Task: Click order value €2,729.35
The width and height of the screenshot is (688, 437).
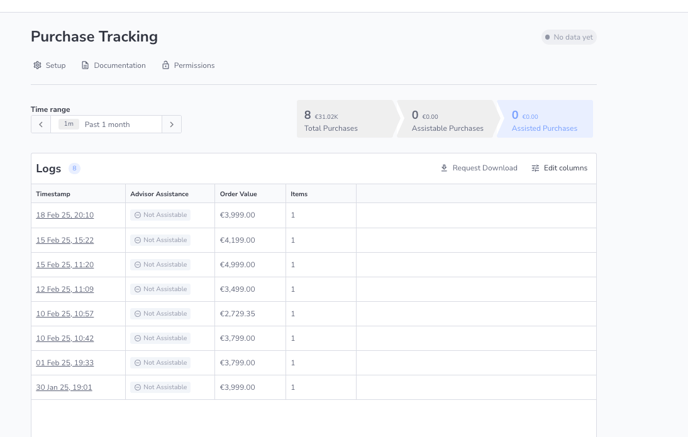Action: [x=237, y=314]
